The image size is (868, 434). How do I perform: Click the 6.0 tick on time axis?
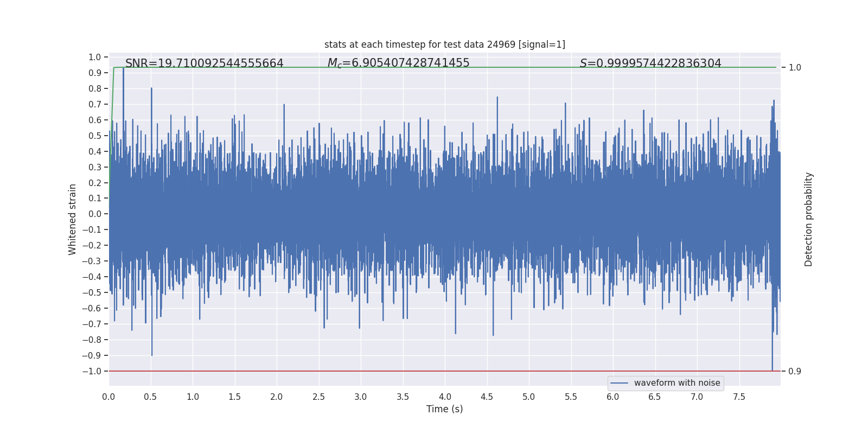613,397
